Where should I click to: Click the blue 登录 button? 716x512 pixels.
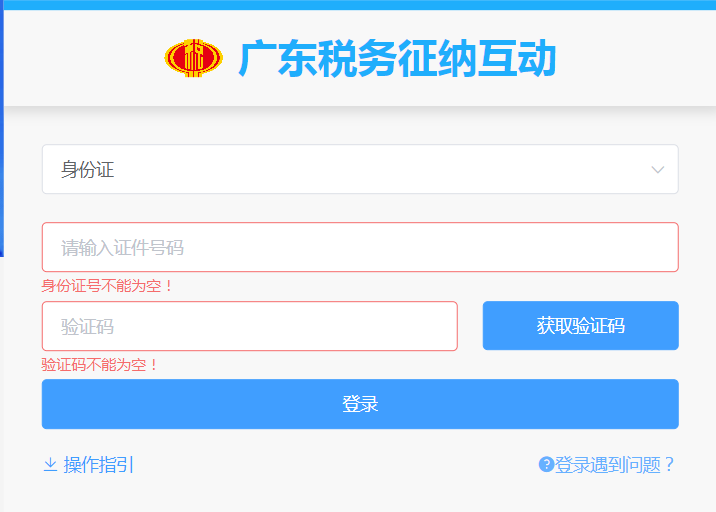point(360,404)
